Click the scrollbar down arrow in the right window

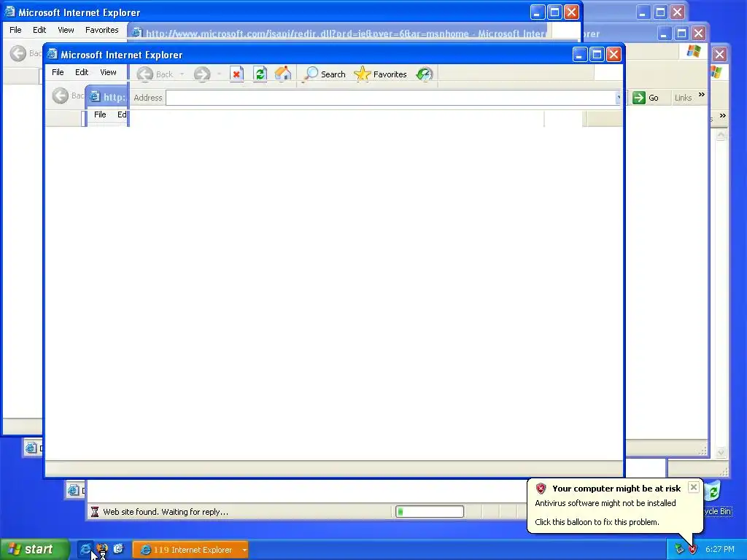[x=721, y=452]
